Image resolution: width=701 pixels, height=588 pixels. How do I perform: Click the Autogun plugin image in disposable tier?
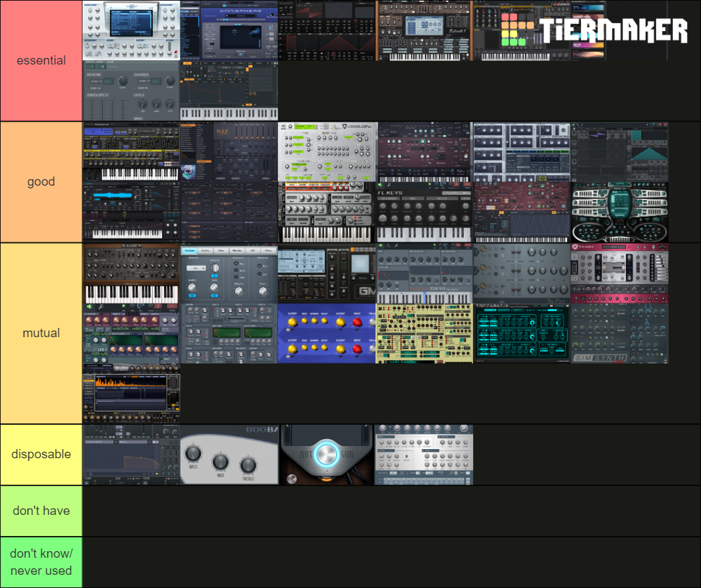pos(326,454)
